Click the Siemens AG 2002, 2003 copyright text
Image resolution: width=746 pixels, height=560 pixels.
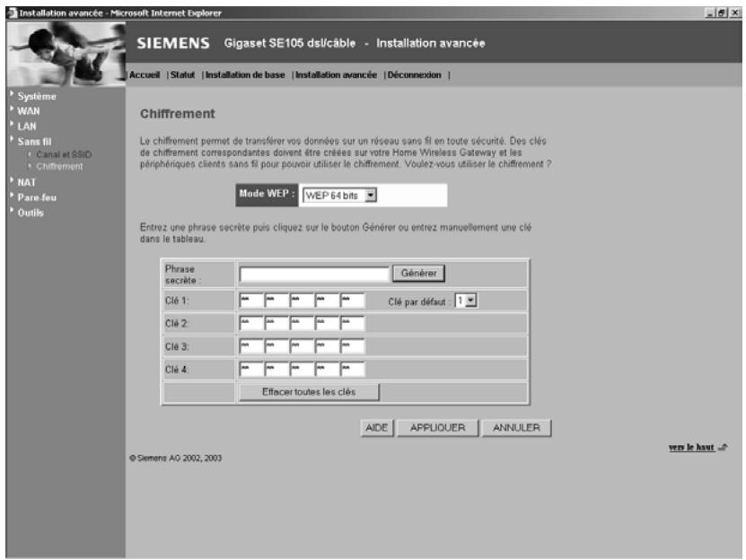click(176, 459)
